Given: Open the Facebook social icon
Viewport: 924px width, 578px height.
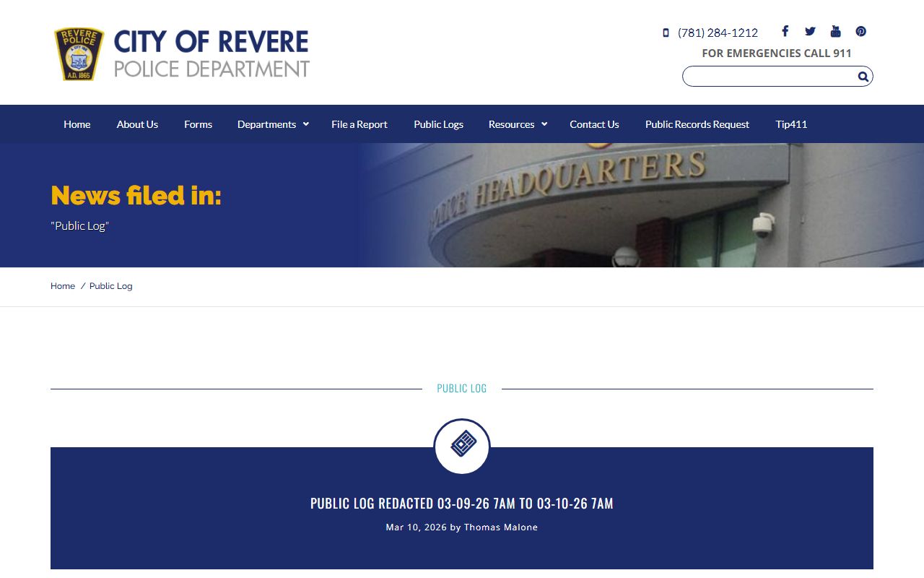Looking at the screenshot, I should pyautogui.click(x=785, y=31).
